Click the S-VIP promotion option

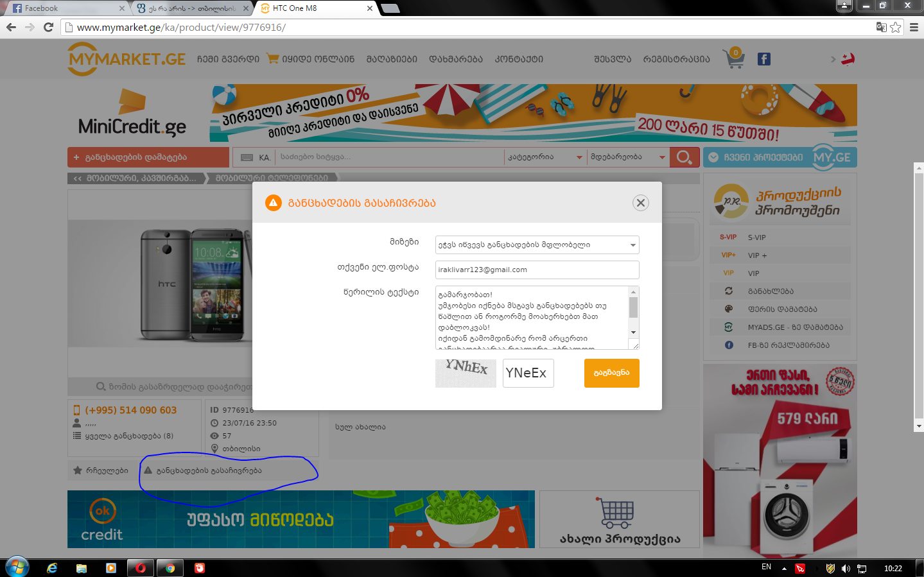[780, 237]
